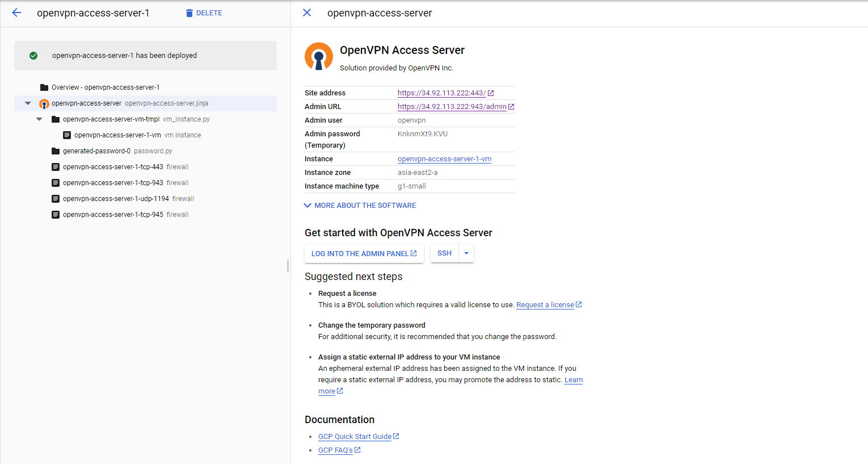The image size is (868, 464).
Task: Click the SSH button
Action: pos(444,253)
